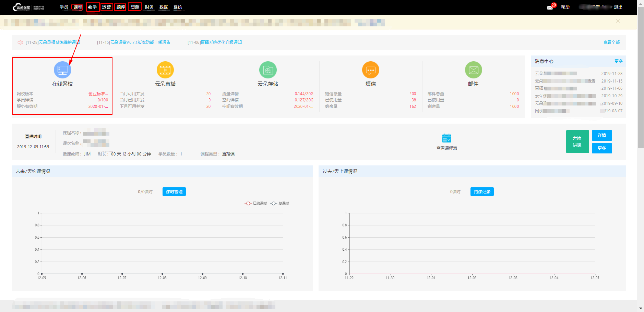Close the yellow notification banner

(618, 21)
